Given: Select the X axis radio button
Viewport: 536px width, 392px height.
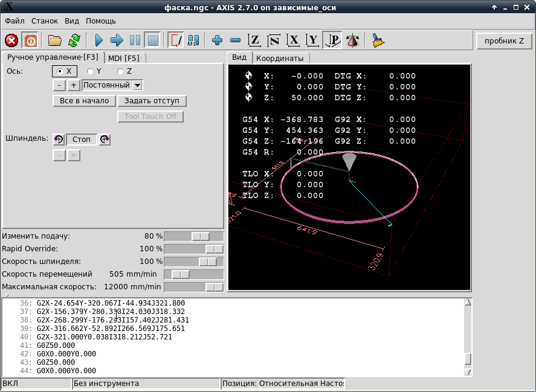Looking at the screenshot, I should click(60, 71).
